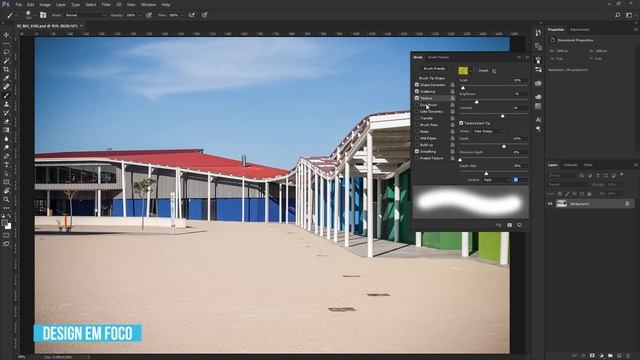Open the Window menu
The image size is (640, 360).
[148, 4]
